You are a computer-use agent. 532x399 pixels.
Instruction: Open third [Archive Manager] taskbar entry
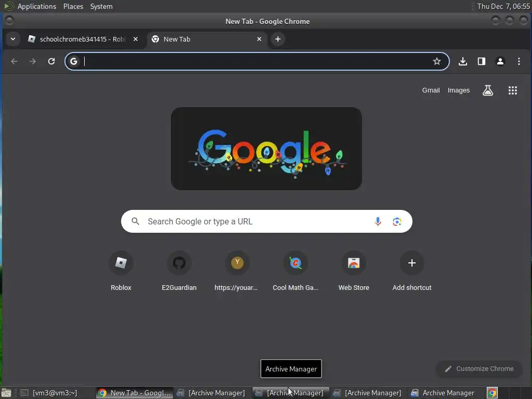[x=368, y=393]
